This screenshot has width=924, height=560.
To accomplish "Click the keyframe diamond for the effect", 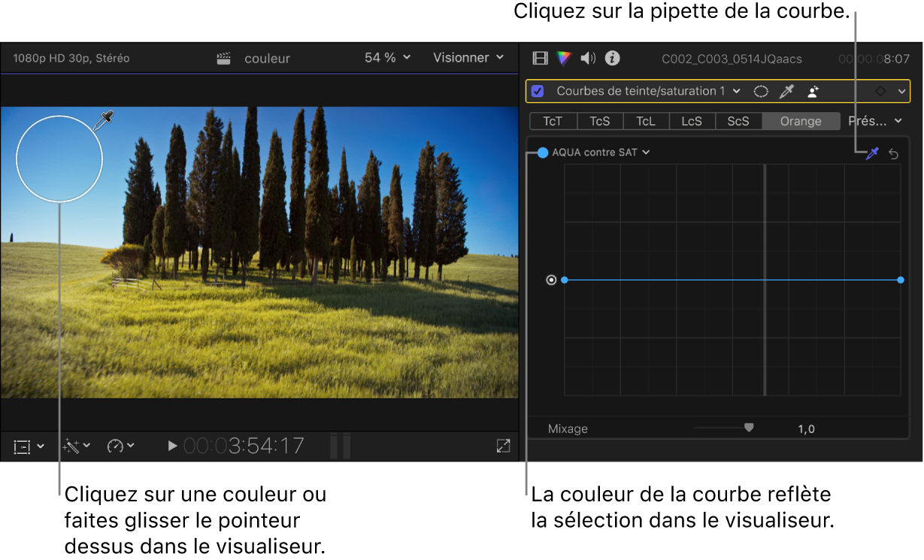I will click(880, 91).
